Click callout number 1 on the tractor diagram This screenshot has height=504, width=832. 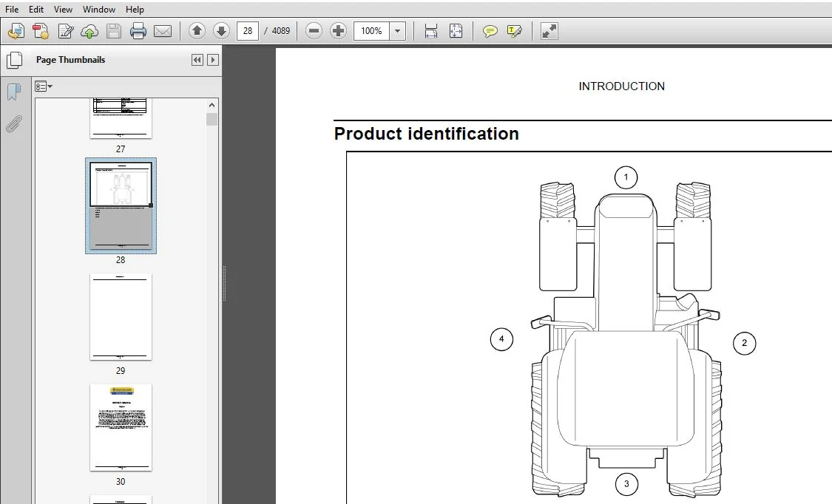[x=626, y=177]
